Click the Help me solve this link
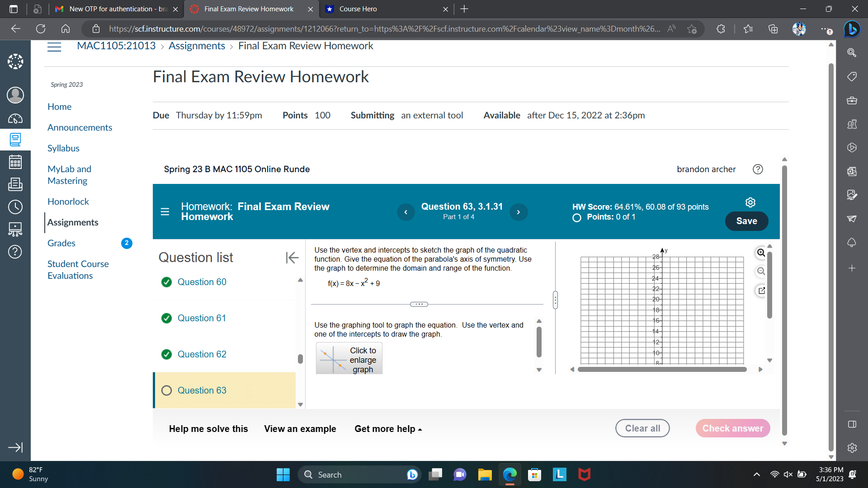The height and width of the screenshot is (488, 868). pyautogui.click(x=208, y=428)
